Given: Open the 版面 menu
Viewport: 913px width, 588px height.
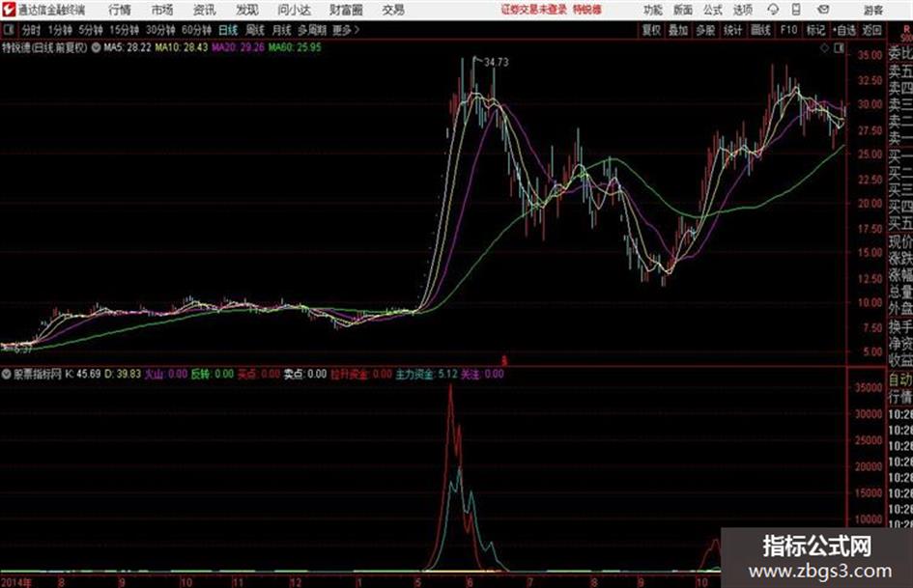Looking at the screenshot, I should (683, 10).
